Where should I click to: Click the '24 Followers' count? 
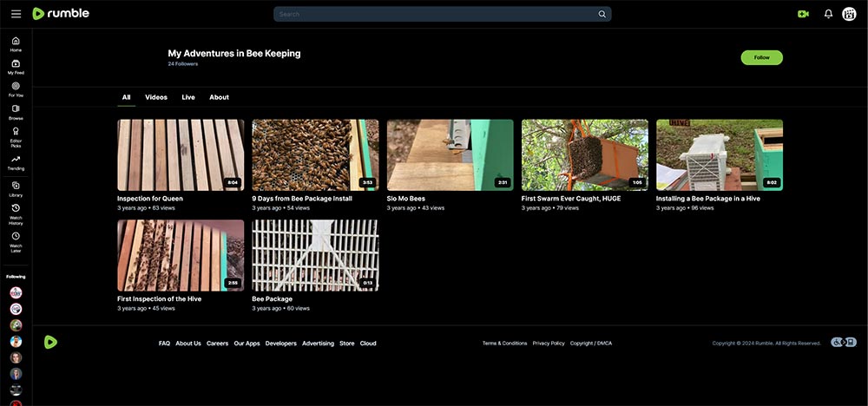pyautogui.click(x=182, y=64)
